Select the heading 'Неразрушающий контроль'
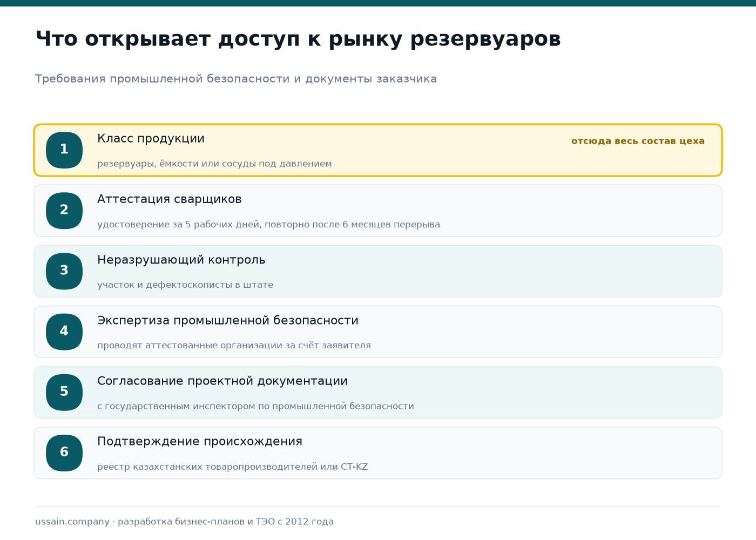The width and height of the screenshot is (756, 540). click(x=181, y=260)
